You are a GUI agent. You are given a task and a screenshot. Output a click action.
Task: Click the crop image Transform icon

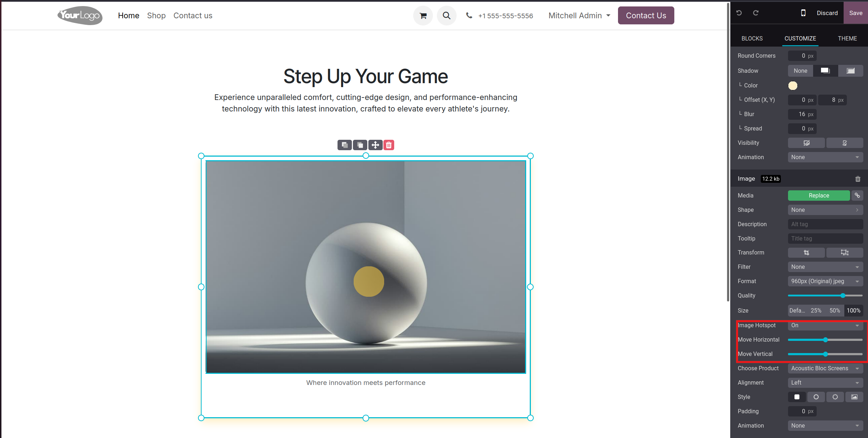pyautogui.click(x=806, y=253)
